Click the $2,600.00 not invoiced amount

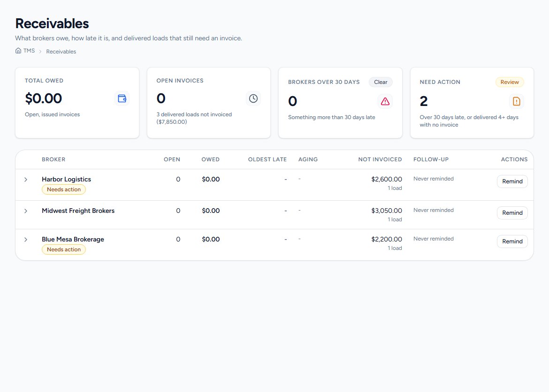click(387, 179)
